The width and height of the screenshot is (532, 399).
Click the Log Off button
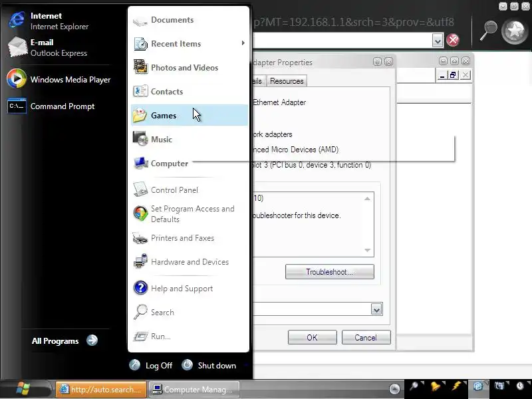[x=151, y=365]
